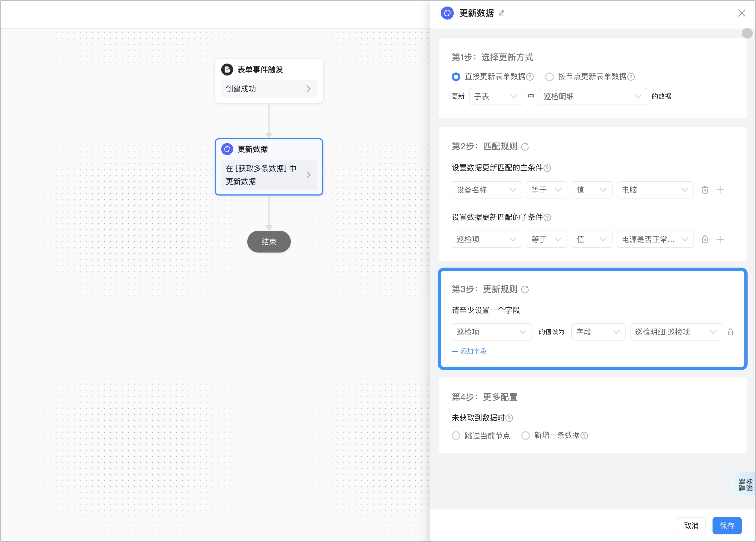
Task: Add a sub-condition with the plus icon
Action: [720, 239]
